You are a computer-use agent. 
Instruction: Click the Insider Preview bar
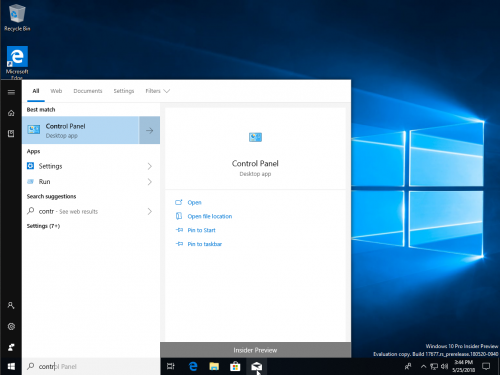[255, 350]
